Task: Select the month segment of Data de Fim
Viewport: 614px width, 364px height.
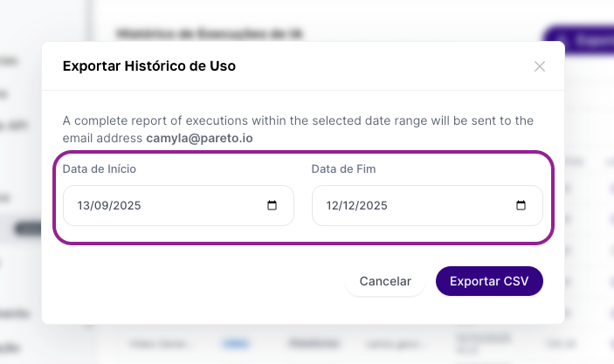Action: (x=352, y=207)
